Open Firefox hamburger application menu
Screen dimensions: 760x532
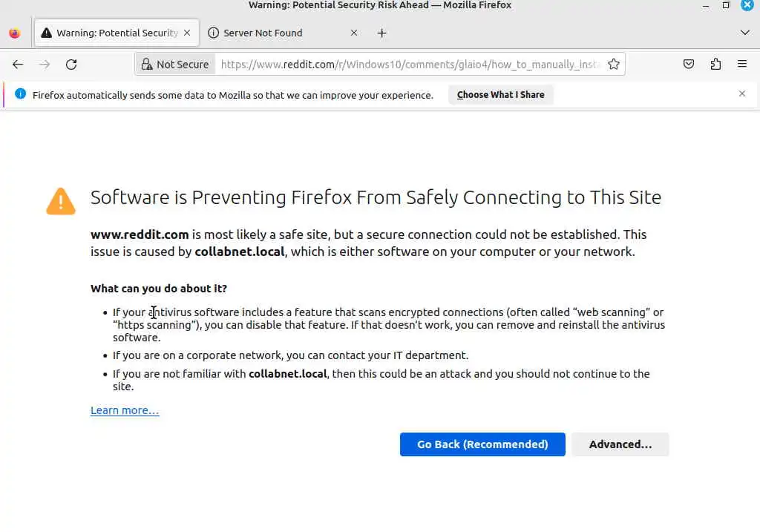pos(742,65)
